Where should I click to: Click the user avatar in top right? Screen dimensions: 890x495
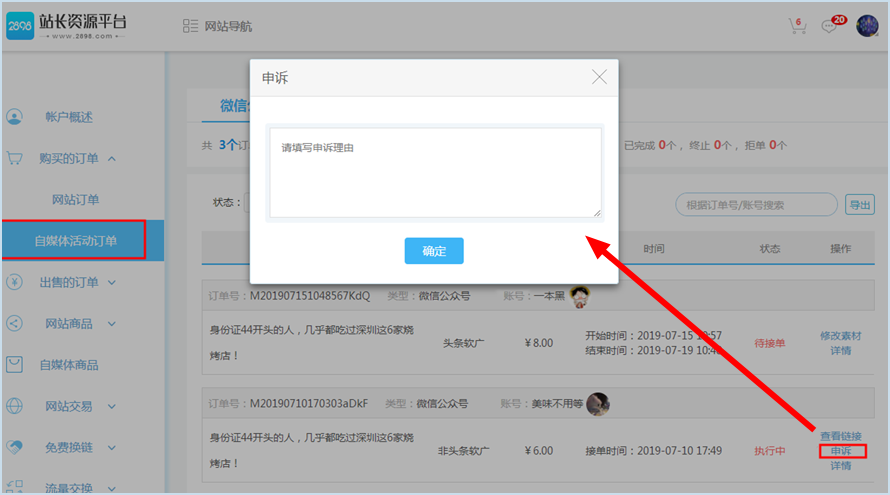(867, 26)
